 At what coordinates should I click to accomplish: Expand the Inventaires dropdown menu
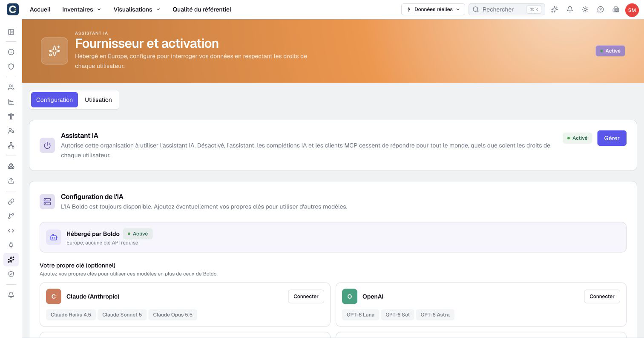(x=81, y=9)
